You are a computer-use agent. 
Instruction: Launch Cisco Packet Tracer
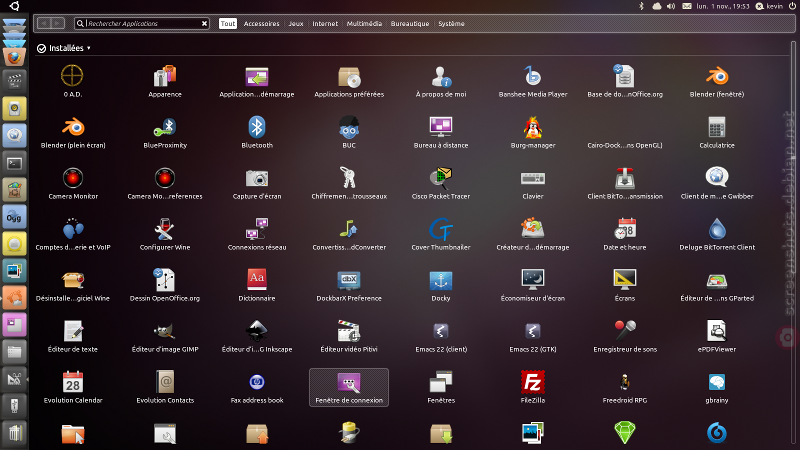coord(441,178)
